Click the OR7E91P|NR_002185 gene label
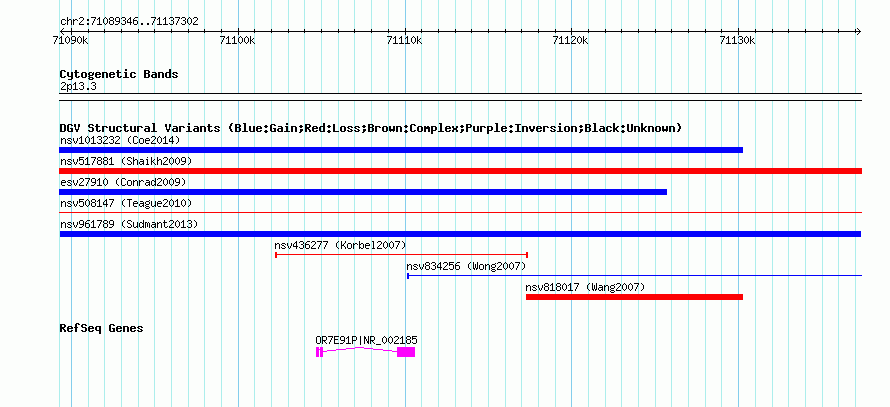The width and height of the screenshot is (890, 407). coord(366,340)
